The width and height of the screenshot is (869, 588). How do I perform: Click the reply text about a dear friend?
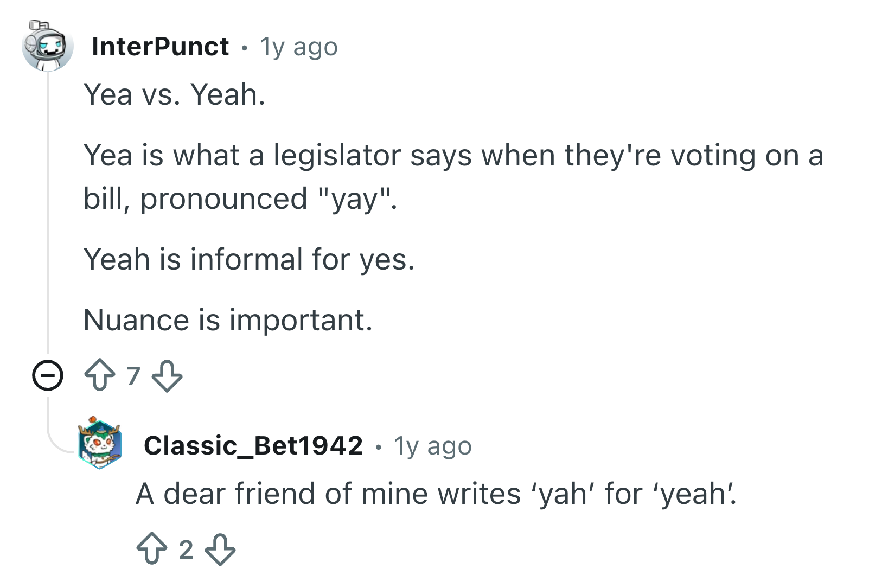pyautogui.click(x=437, y=494)
